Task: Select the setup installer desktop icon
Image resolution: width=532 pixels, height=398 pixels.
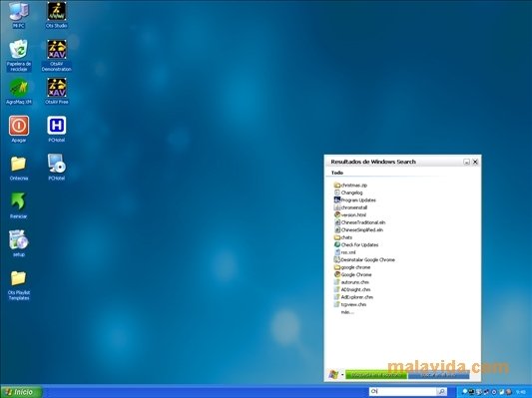Action: (x=19, y=243)
